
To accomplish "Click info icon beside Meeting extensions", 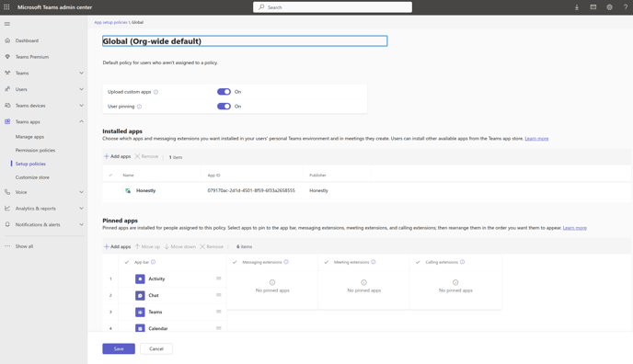I will pos(373,262).
